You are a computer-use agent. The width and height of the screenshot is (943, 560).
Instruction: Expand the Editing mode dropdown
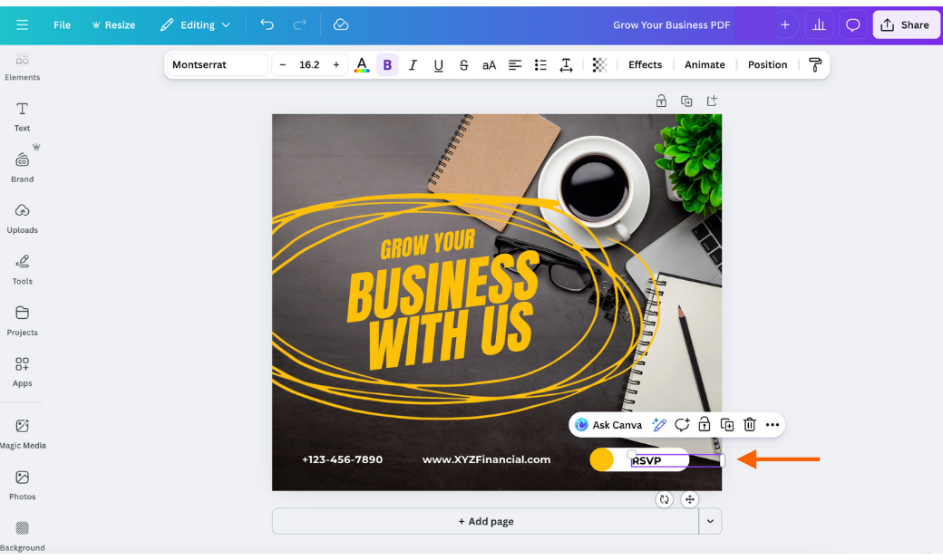point(195,24)
